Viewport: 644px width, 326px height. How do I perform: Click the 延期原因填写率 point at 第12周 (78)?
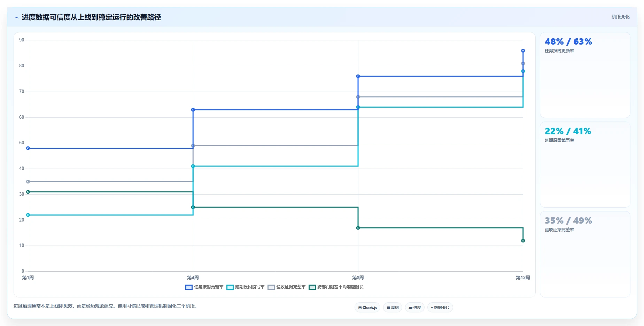(x=523, y=71)
